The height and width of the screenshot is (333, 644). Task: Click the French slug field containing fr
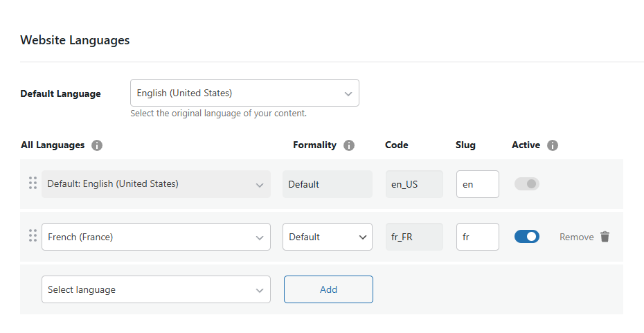[477, 237]
